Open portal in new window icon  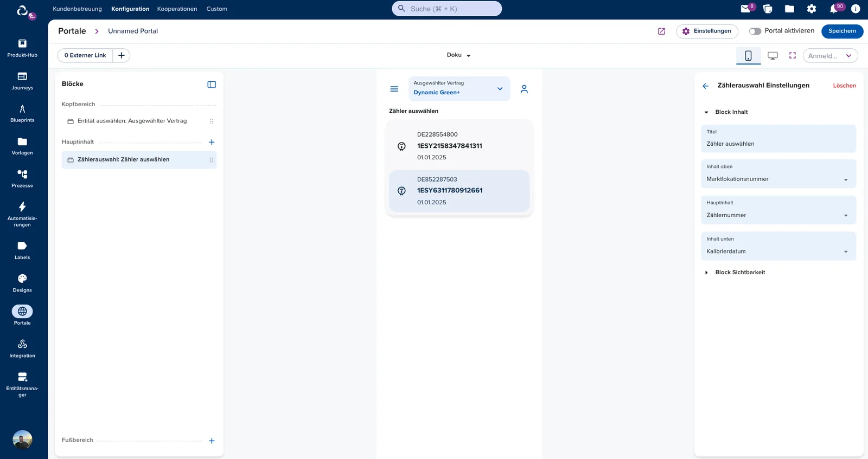pyautogui.click(x=661, y=31)
